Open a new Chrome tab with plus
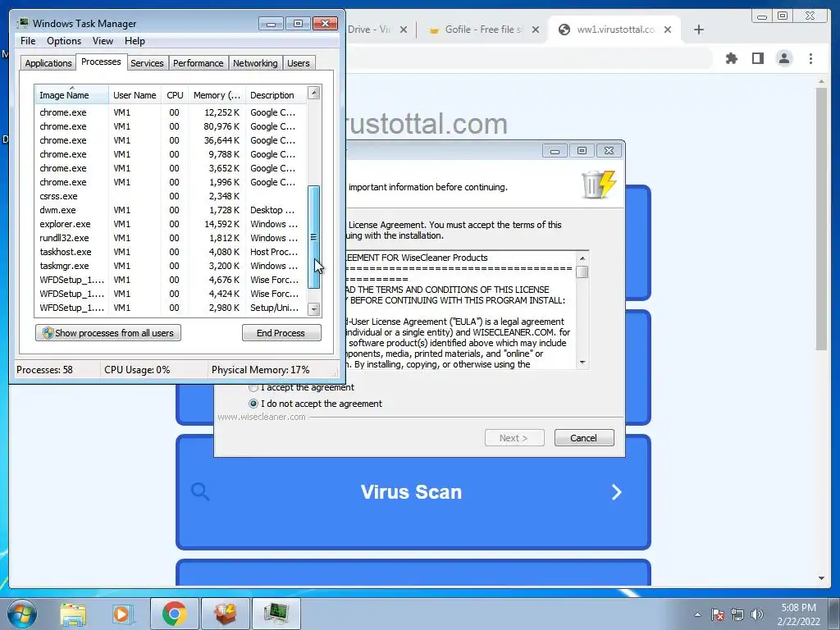The height and width of the screenshot is (630, 840). point(699,30)
